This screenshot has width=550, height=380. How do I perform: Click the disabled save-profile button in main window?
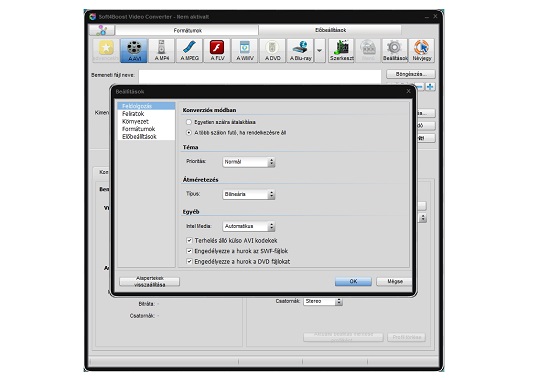[x=343, y=337]
